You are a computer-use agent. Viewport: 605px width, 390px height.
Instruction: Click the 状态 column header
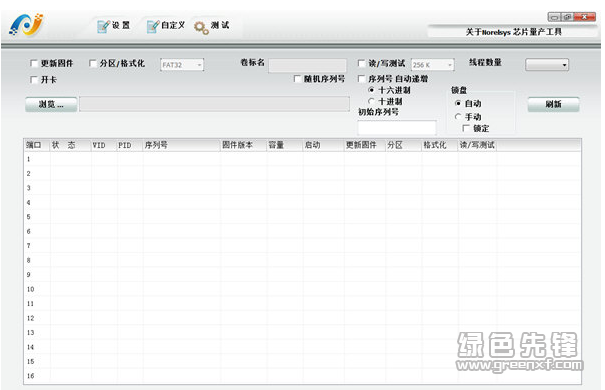tap(71, 145)
